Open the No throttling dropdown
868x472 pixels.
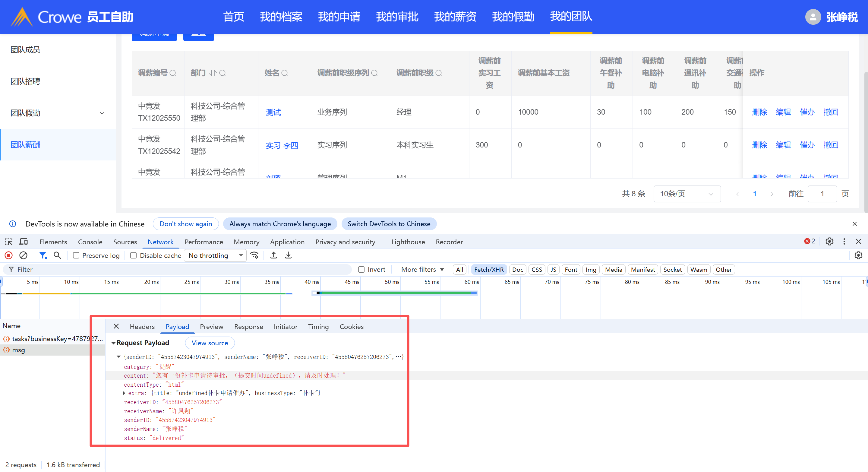tap(215, 255)
